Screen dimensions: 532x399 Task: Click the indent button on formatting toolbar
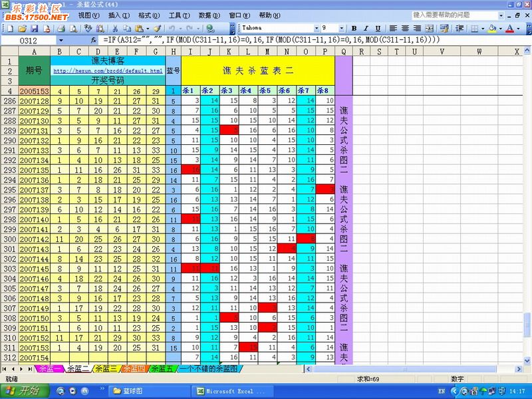coord(460,28)
